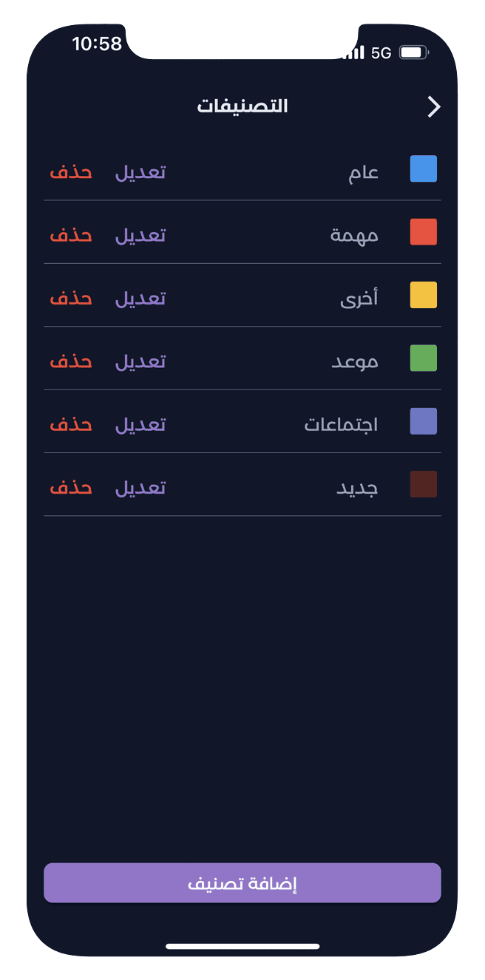The height and width of the screenshot is (980, 485).
Task: Edit the أخرى category
Action: point(140,298)
